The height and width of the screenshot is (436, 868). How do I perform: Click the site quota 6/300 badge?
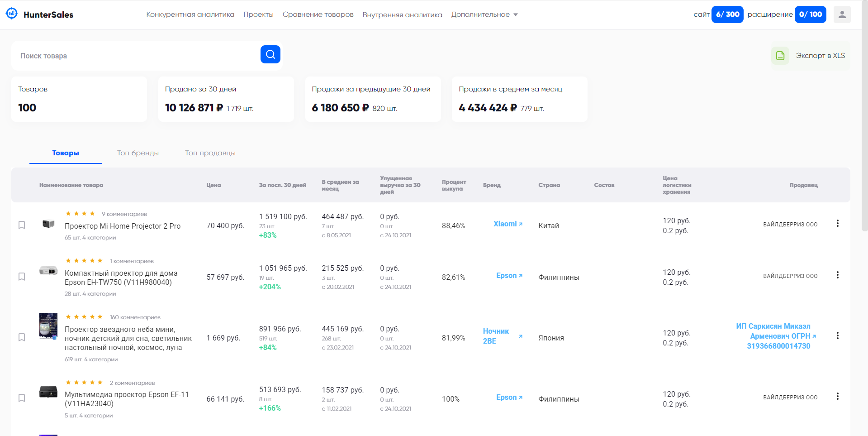(x=727, y=14)
